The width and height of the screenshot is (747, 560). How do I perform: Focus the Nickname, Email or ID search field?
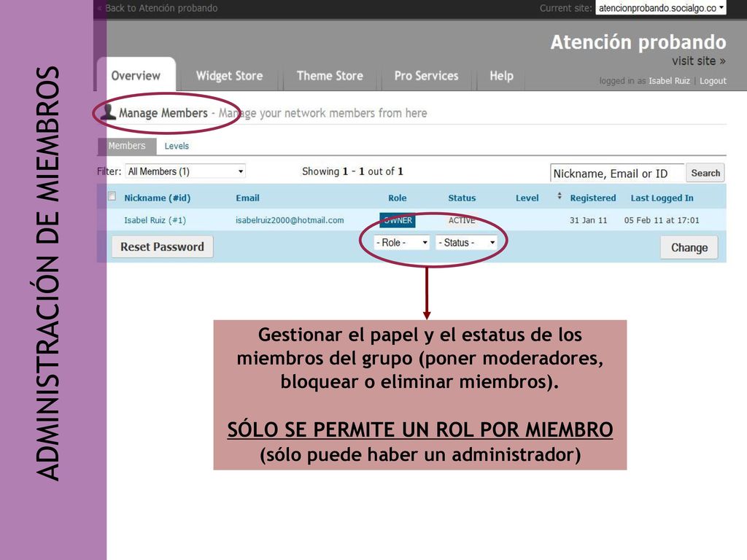pyautogui.click(x=617, y=174)
